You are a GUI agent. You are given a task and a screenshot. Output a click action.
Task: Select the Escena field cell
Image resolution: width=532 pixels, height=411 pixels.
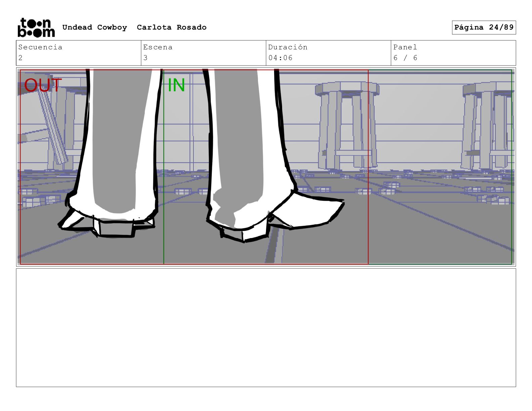pyautogui.click(x=204, y=53)
